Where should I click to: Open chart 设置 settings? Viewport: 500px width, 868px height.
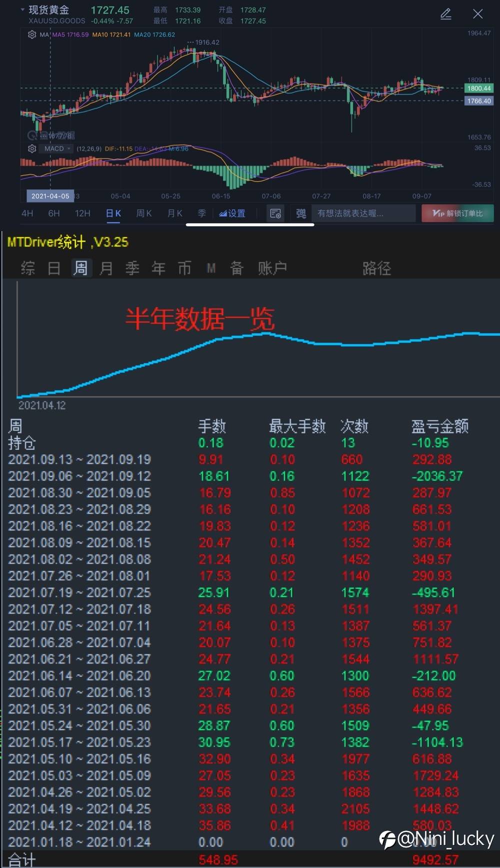[232, 214]
